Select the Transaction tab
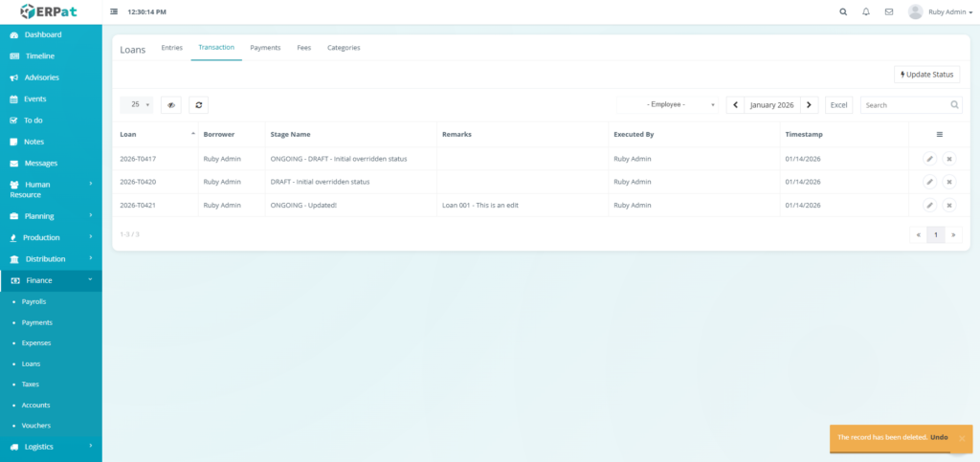980x462 pixels. tap(216, 48)
